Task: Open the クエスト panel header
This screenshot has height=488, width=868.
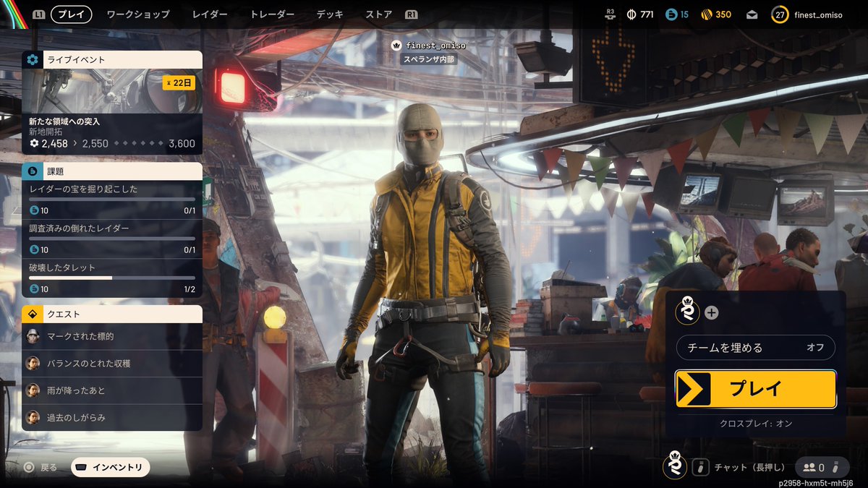Action: coord(112,314)
